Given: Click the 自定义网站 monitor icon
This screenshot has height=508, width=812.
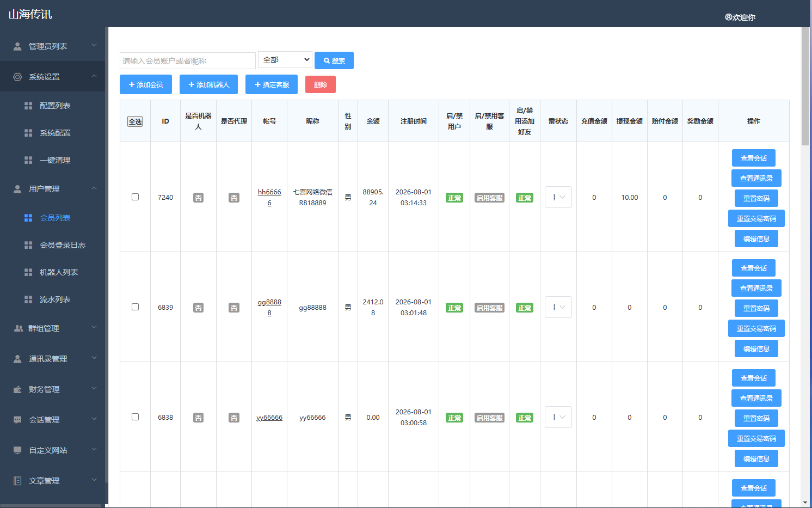Looking at the screenshot, I should click(17, 450).
